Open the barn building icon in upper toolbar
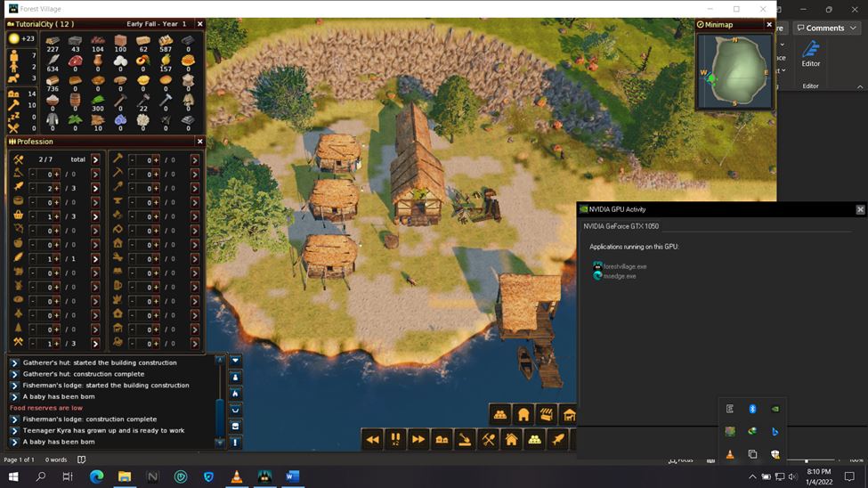The width and height of the screenshot is (868, 488). [523, 415]
